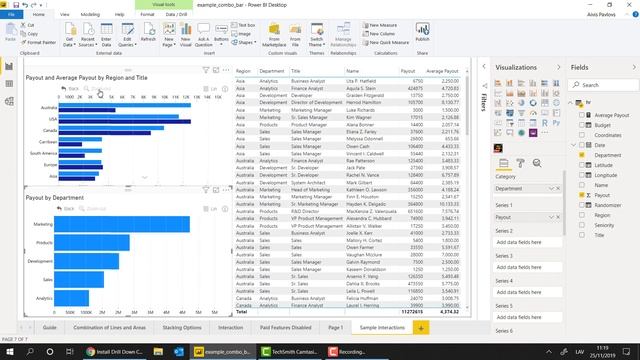Open the Format paint roller pane
Screen dimensions: 640x360
coord(520,163)
